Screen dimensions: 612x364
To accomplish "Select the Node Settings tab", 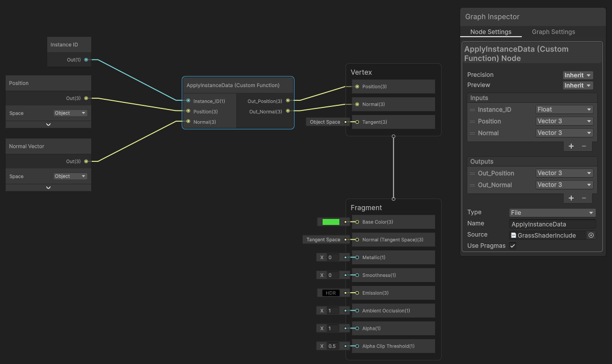I will click(491, 32).
